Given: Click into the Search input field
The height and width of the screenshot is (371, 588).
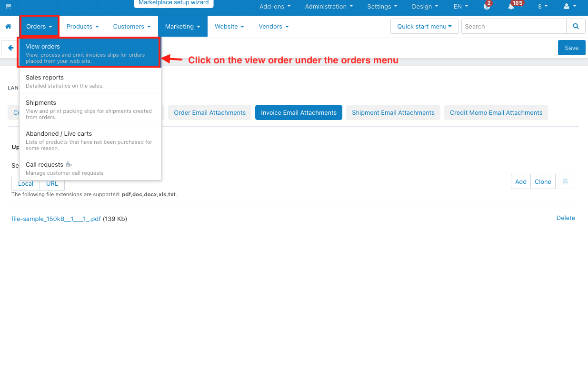Looking at the screenshot, I should [513, 26].
